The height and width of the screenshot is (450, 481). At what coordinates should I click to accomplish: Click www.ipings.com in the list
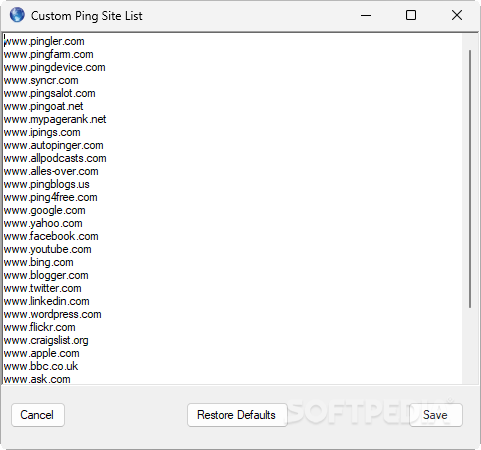pos(42,132)
